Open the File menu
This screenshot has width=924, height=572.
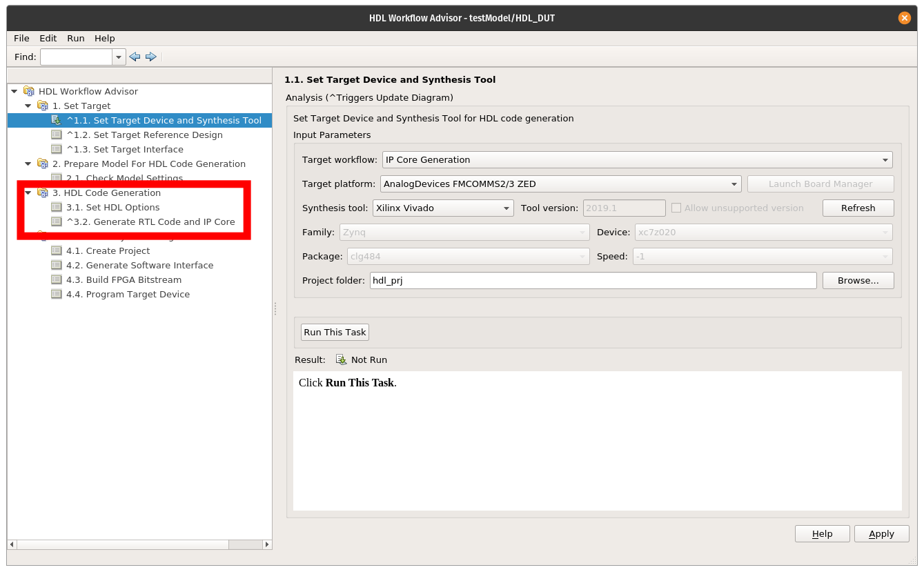21,38
